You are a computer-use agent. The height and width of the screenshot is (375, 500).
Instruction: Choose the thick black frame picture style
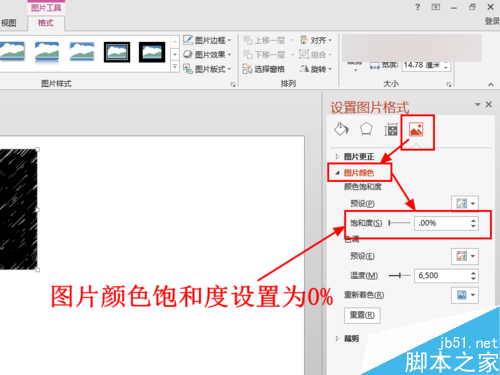click(152, 52)
